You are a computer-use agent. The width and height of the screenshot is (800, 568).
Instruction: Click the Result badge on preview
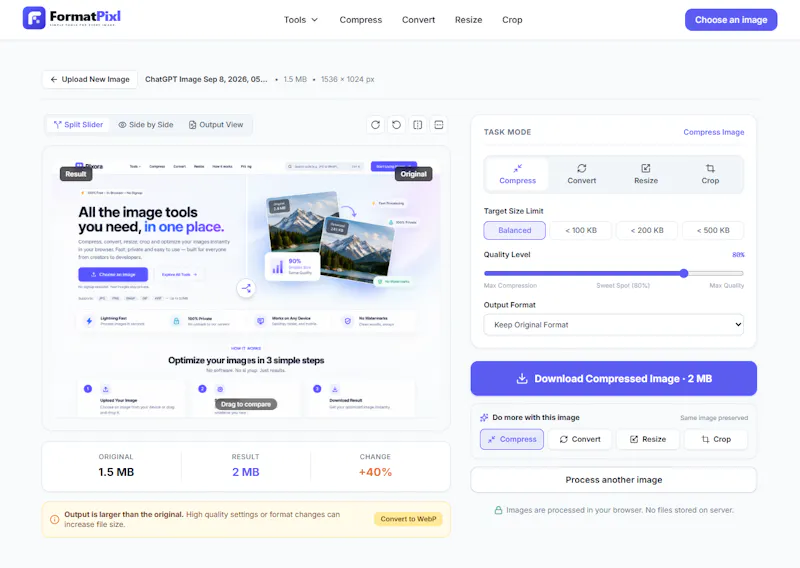[76, 174]
